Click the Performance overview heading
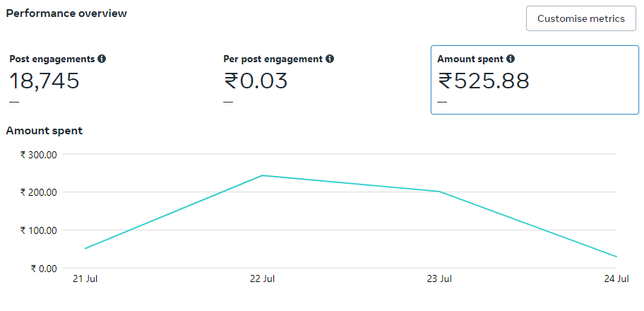The image size is (644, 311). (66, 13)
